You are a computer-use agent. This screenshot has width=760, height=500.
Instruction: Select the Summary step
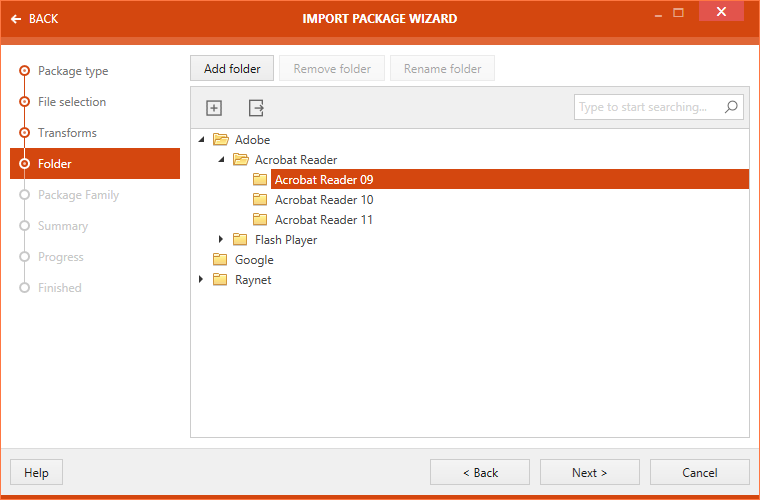click(63, 226)
